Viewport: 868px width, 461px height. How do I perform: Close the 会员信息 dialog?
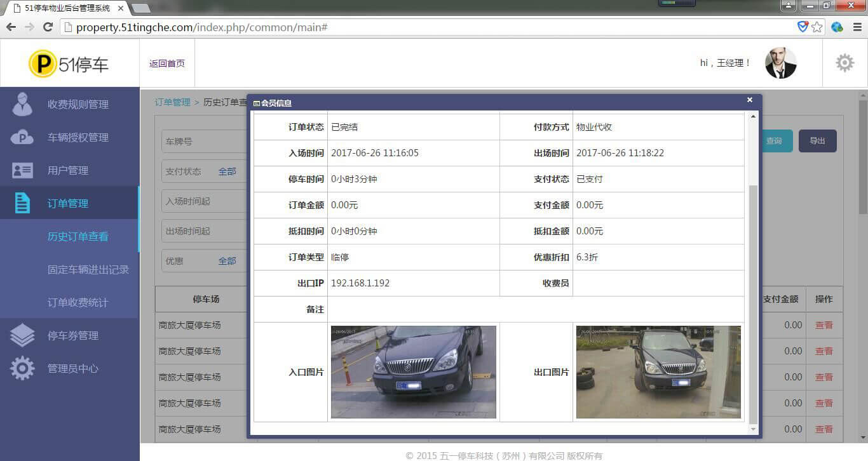[x=750, y=100]
